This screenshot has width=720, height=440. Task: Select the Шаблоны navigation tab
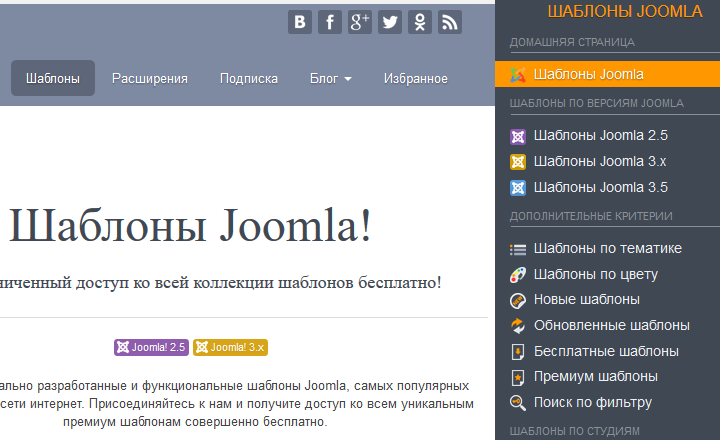point(53,78)
